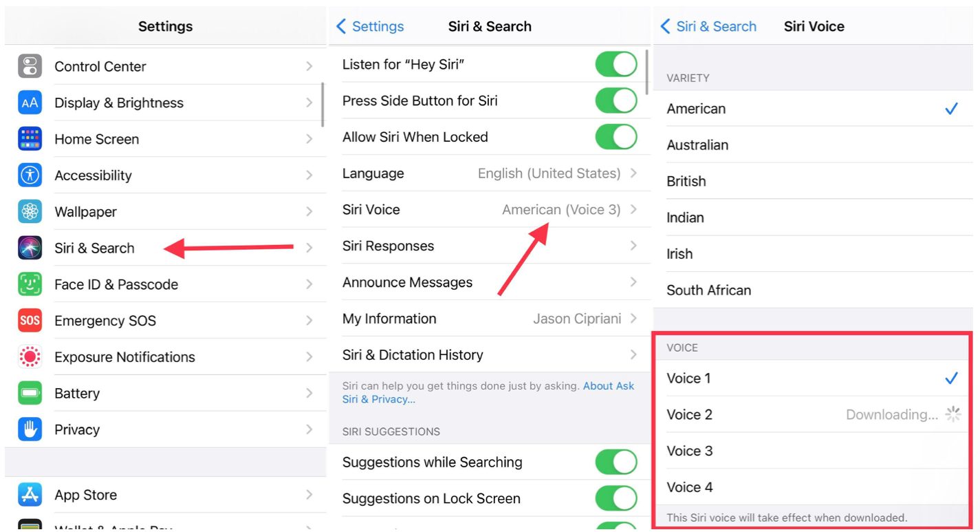Screen dimensions: 980x532
Task: Open Privacy settings
Action: (166, 429)
